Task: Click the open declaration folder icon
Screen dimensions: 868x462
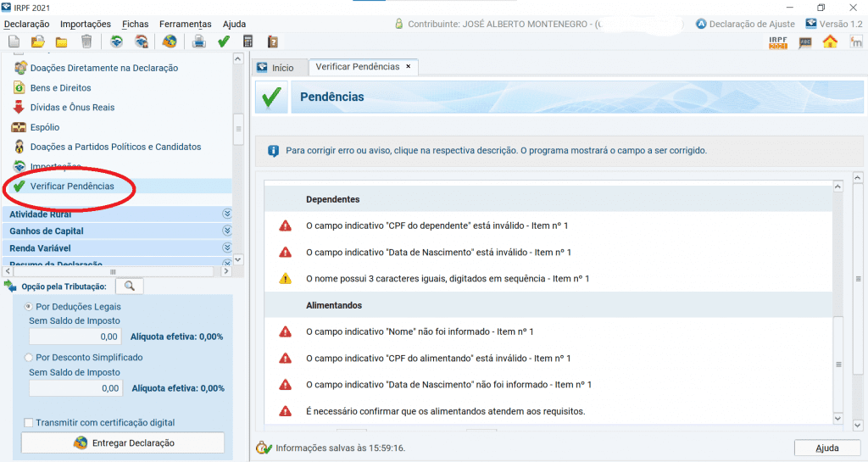Action: pos(37,42)
